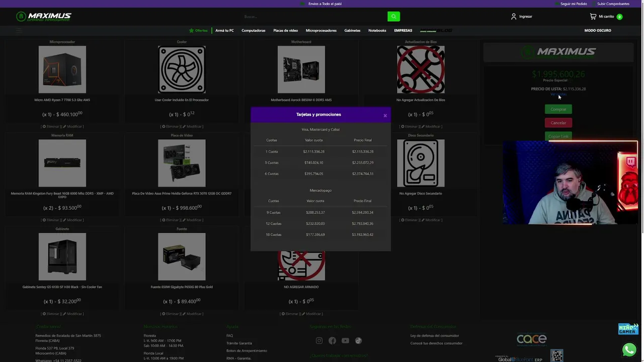644x362 pixels.
Task: Open the YouTube social icon
Action: pos(345,340)
